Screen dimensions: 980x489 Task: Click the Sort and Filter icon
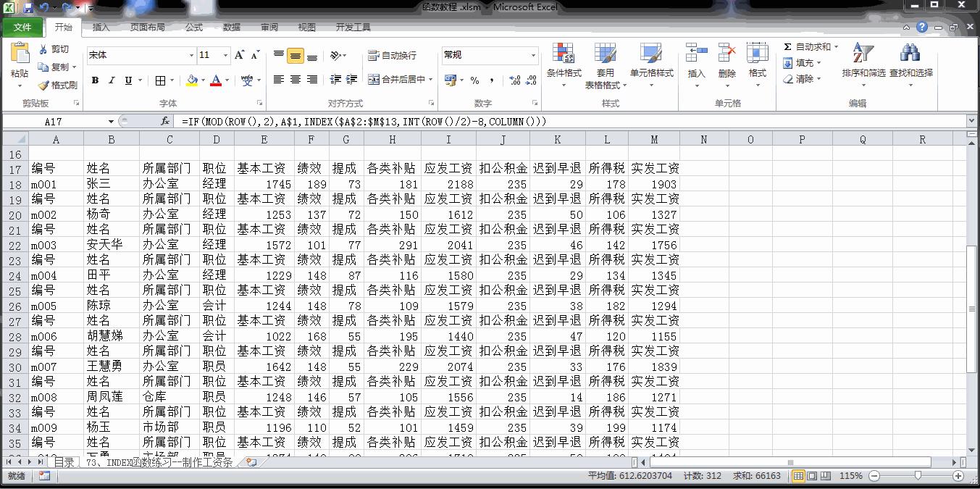(x=863, y=54)
